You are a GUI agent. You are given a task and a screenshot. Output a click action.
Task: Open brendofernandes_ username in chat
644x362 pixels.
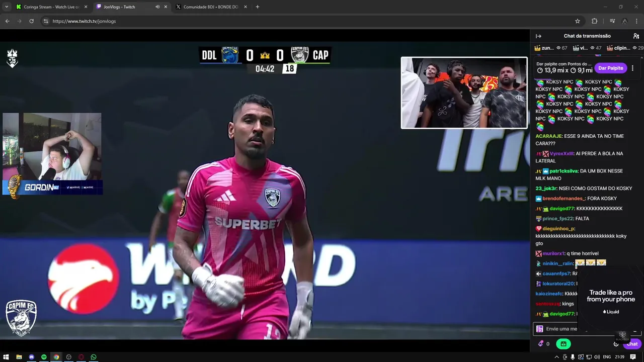[x=564, y=199]
